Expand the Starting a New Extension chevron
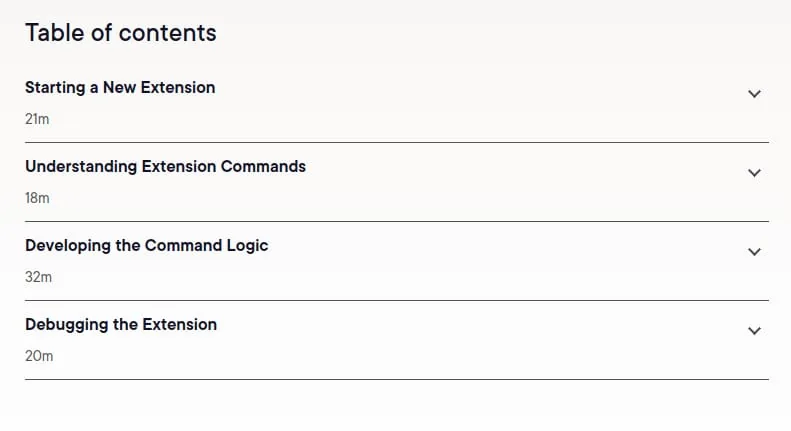The image size is (791, 431). pyautogui.click(x=754, y=94)
